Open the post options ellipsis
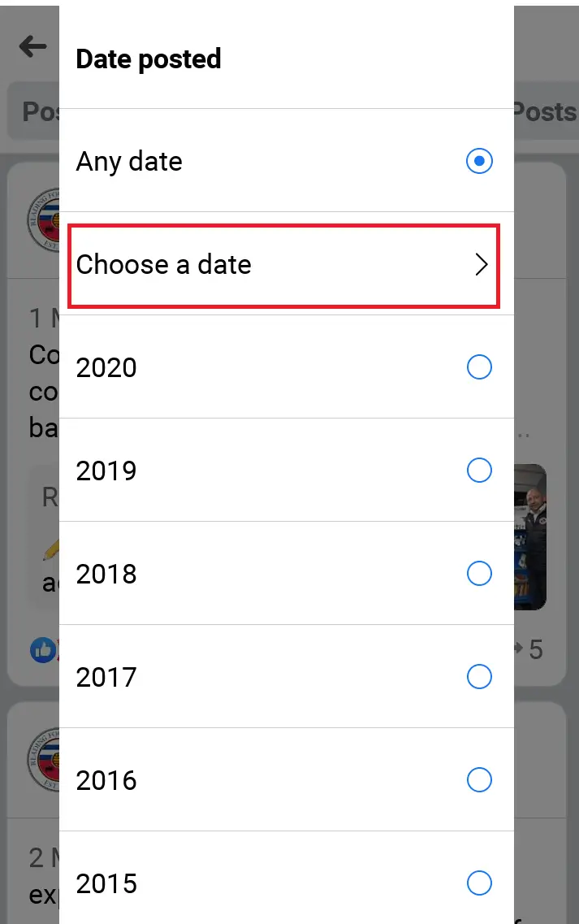579x924 pixels. click(x=523, y=435)
